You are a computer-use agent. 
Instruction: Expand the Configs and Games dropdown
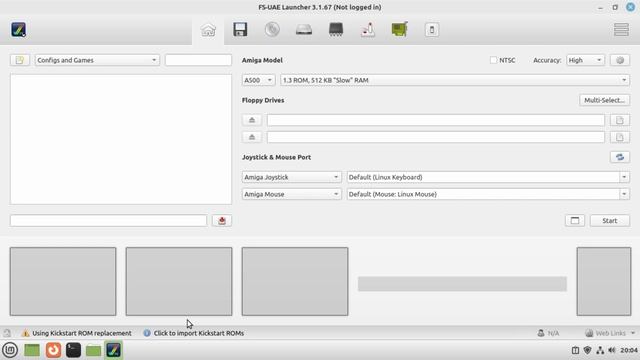point(97,60)
